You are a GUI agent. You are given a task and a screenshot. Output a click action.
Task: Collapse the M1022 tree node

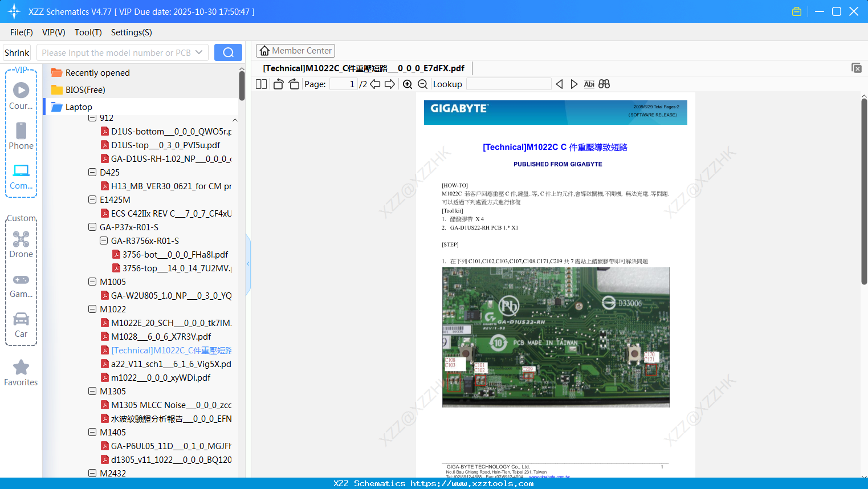pyautogui.click(x=92, y=309)
